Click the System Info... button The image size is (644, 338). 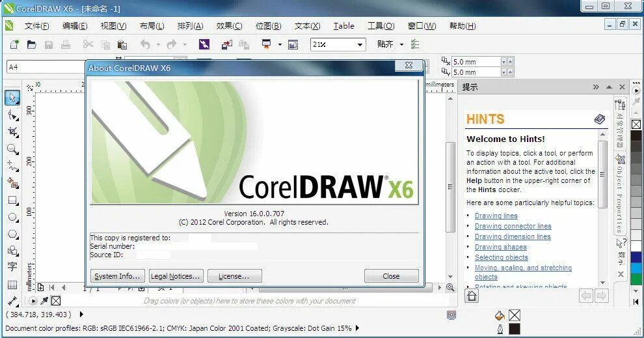point(117,276)
